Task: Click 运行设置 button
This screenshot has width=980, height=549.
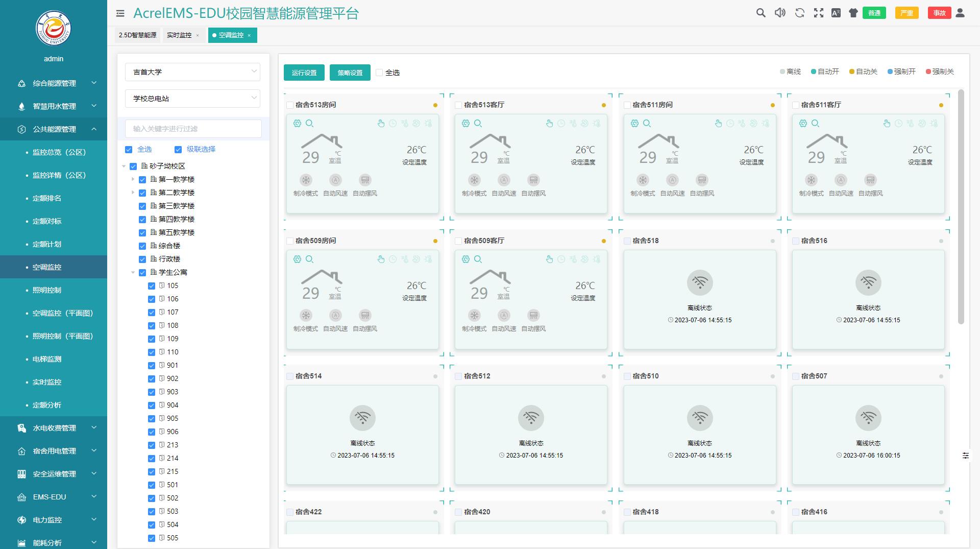Action: 304,73
